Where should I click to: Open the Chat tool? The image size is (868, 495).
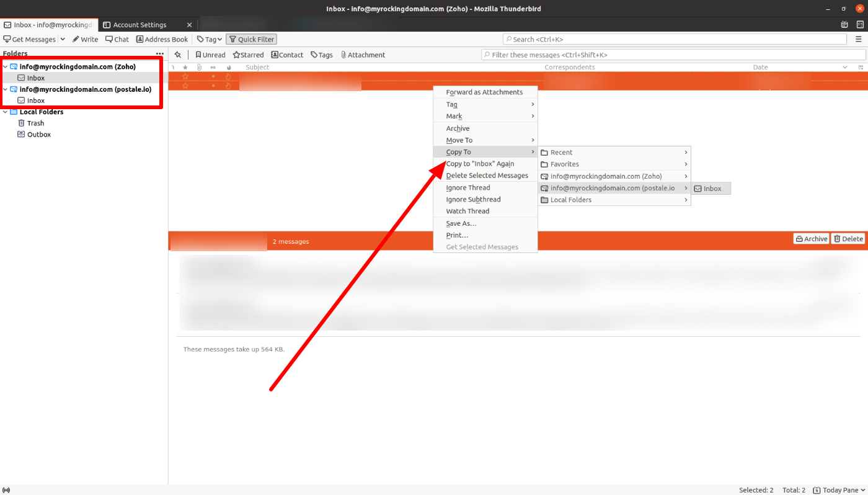117,39
